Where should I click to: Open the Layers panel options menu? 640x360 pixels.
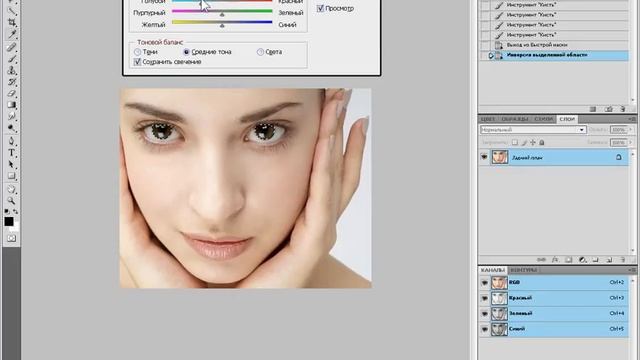click(x=632, y=119)
